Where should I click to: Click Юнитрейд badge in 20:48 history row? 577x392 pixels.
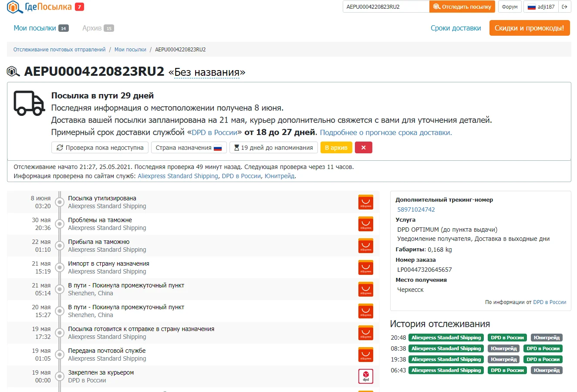[547, 338]
